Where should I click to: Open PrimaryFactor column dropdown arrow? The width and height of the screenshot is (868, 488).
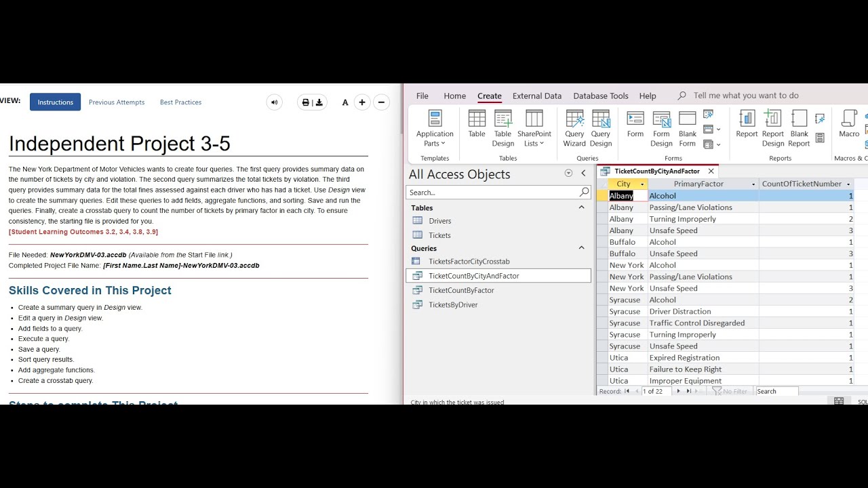(x=753, y=184)
